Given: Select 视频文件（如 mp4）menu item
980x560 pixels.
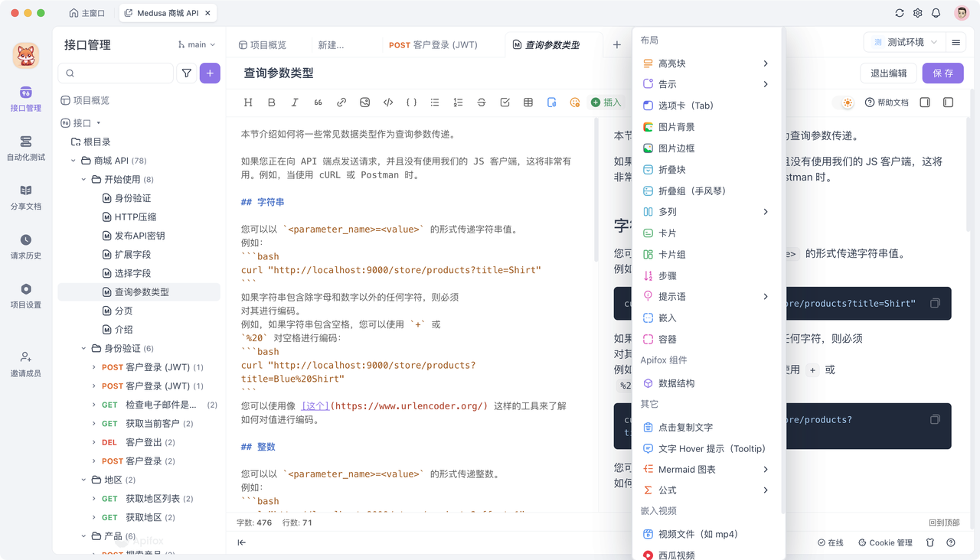Looking at the screenshot, I should point(706,534).
